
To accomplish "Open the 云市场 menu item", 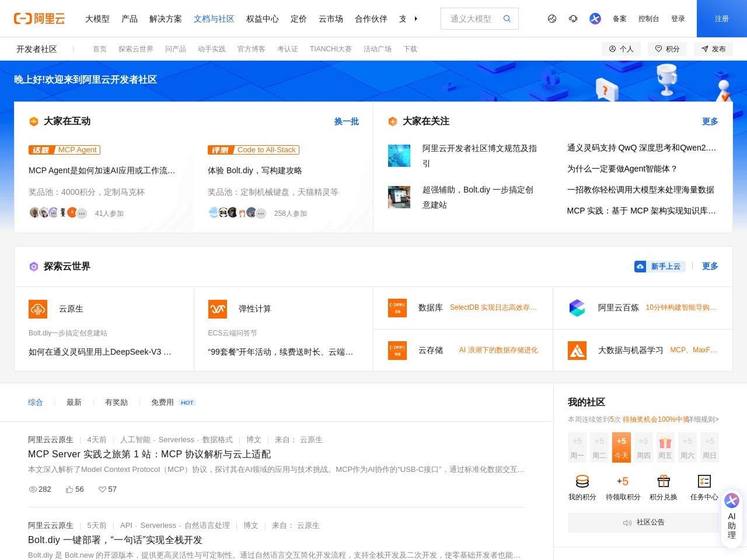I will pos(330,19).
